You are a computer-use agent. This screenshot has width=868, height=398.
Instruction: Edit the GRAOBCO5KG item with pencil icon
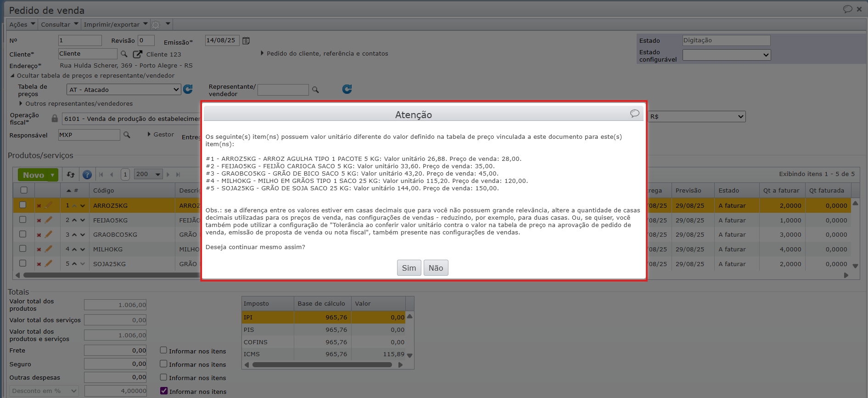[49, 234]
